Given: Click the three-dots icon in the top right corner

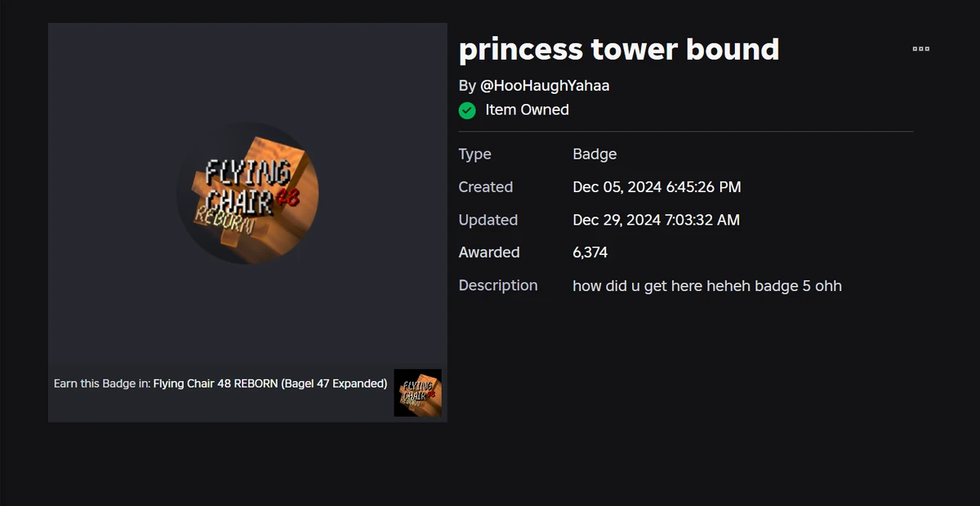Looking at the screenshot, I should [x=920, y=49].
